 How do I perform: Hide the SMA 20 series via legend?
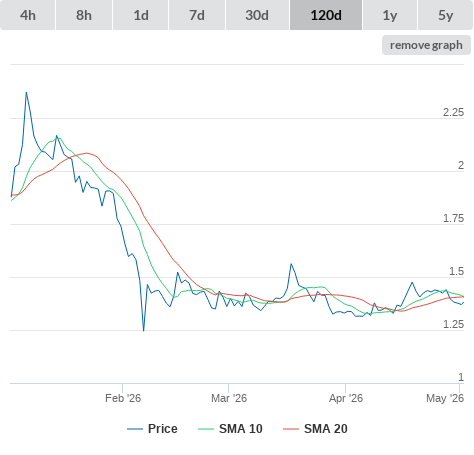point(326,429)
